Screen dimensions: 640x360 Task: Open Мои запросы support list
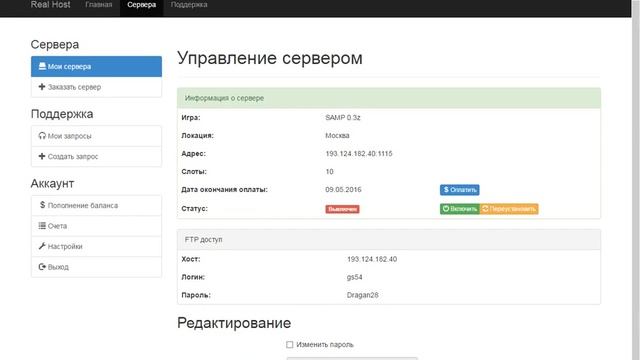pos(96,136)
